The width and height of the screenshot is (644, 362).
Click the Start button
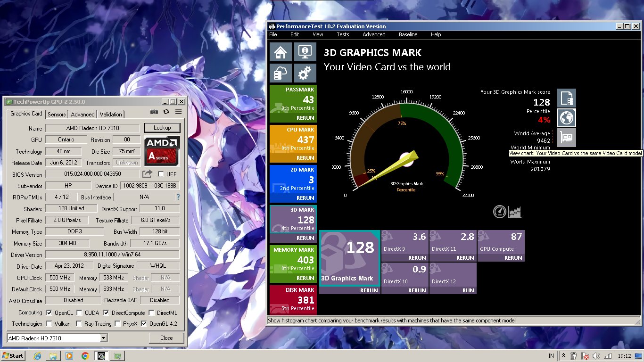click(x=13, y=355)
